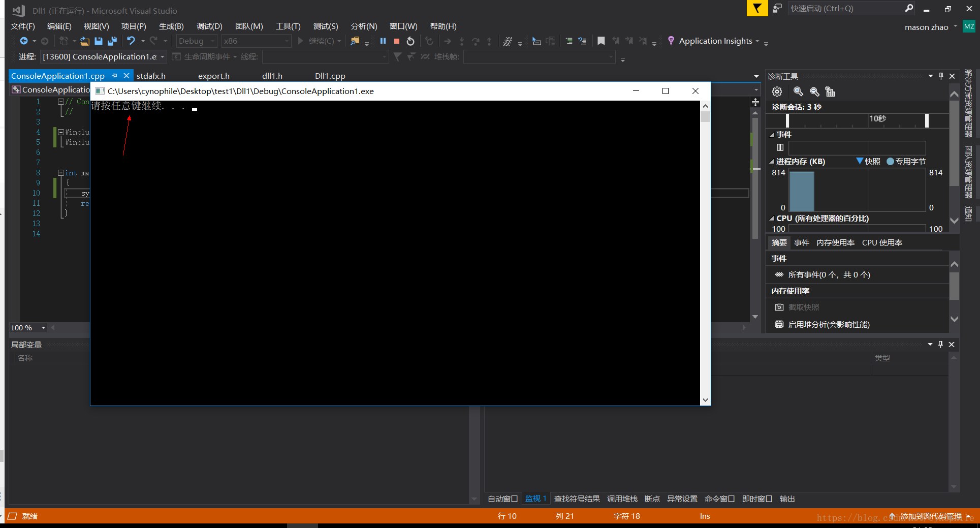This screenshot has height=528, width=980.
Task: Select the CPU 使用率 diagnostics tab
Action: [882, 242]
